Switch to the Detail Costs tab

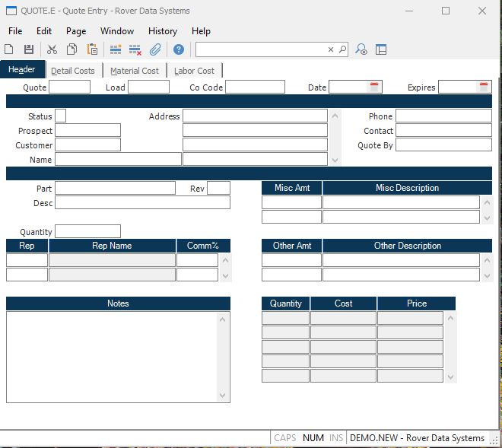click(73, 71)
